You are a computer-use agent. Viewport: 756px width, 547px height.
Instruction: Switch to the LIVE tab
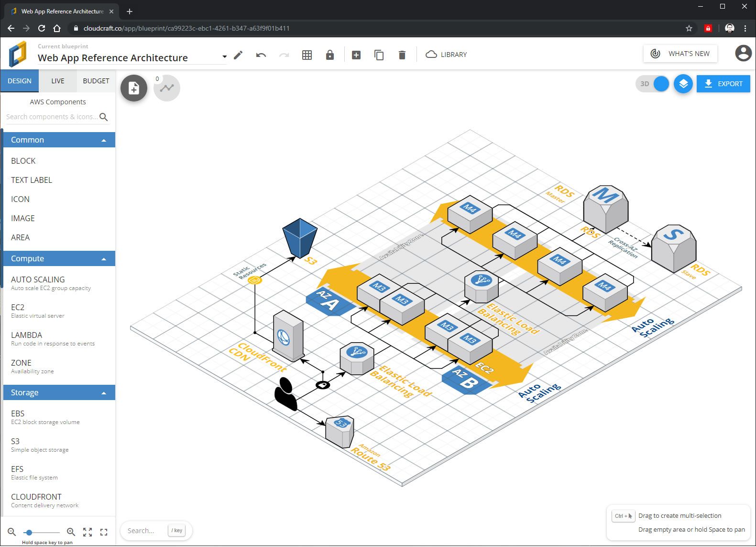coord(58,81)
